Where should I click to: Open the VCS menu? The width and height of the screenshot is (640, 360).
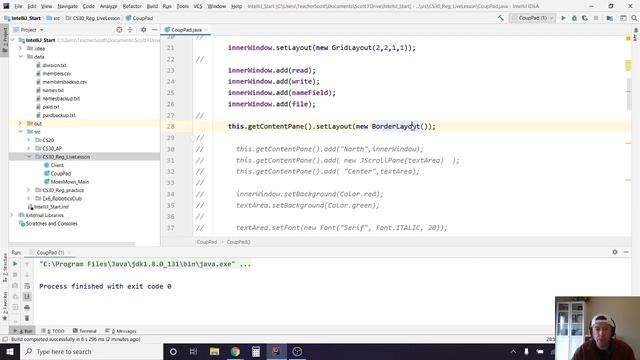point(198,6)
